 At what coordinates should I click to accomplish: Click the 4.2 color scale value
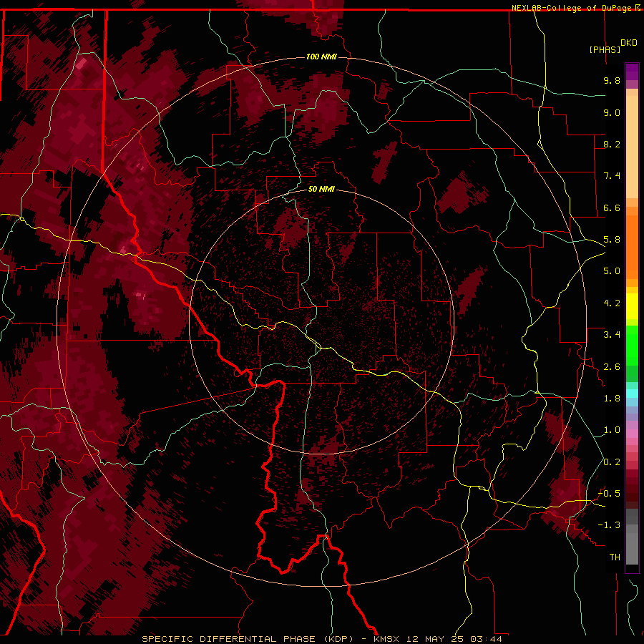coord(612,303)
